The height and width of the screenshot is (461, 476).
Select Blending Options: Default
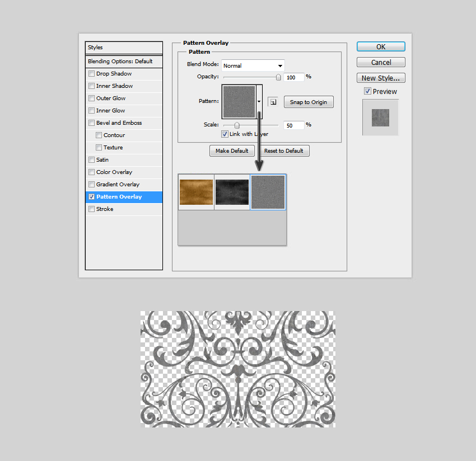coord(124,62)
